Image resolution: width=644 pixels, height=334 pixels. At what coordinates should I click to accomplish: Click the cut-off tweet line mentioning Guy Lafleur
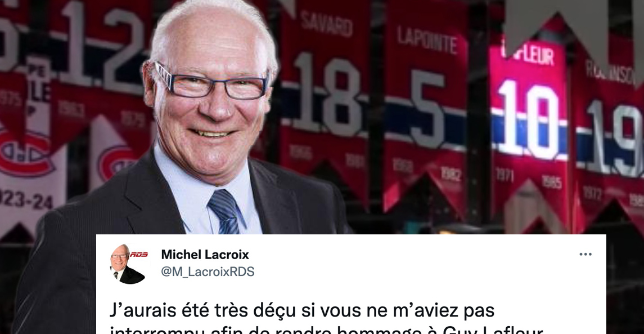pyautogui.click(x=327, y=330)
